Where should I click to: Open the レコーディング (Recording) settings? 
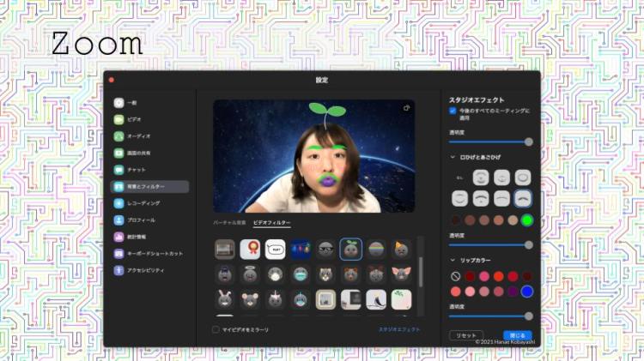[x=143, y=203]
